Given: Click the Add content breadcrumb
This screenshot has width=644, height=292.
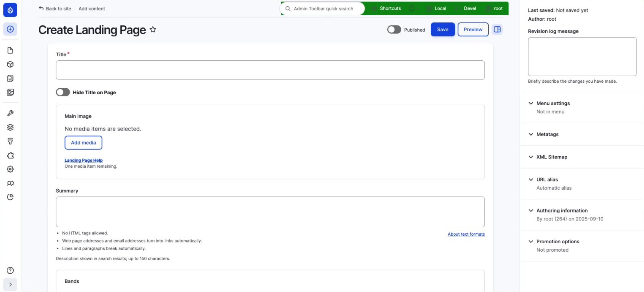Looking at the screenshot, I should (92, 8).
